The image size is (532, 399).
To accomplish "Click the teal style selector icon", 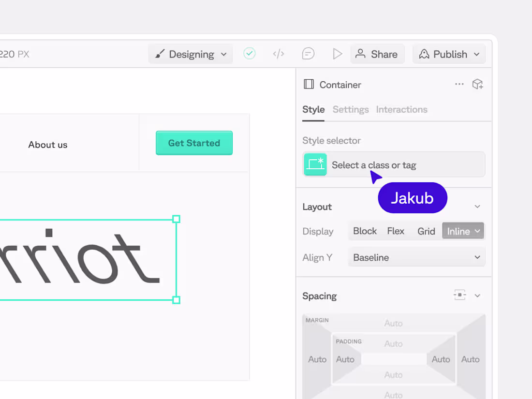I will 315,164.
